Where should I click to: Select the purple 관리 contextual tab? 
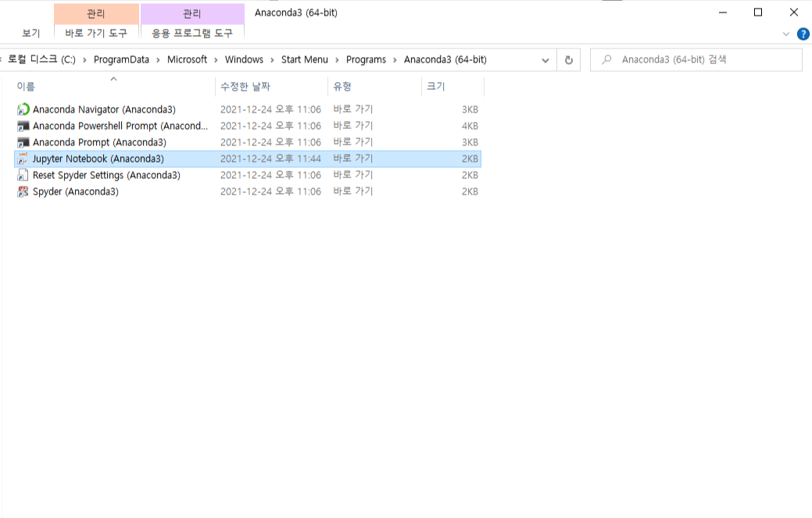(192, 14)
